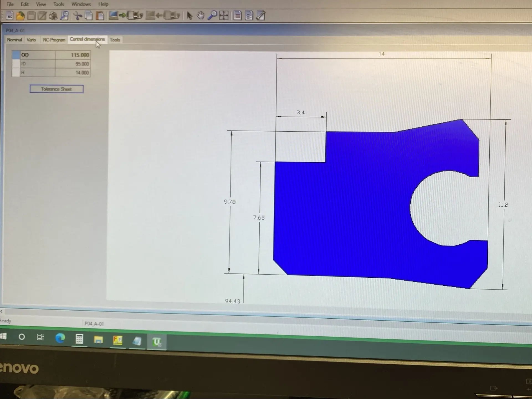Launch Microsoft Edge from taskbar
The height and width of the screenshot is (399, 532).
[60, 338]
